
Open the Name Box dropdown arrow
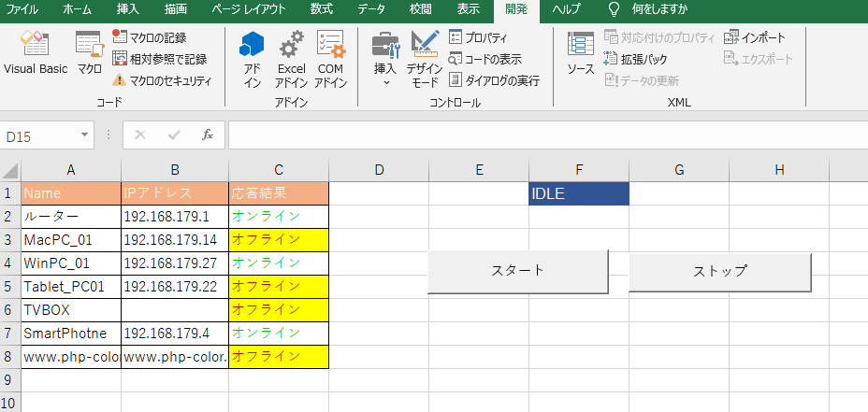click(85, 135)
